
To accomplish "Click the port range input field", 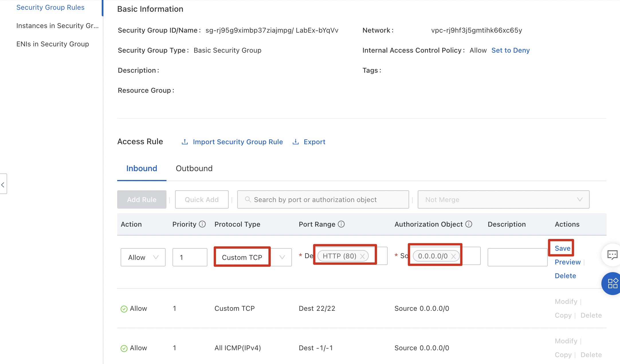I will coord(351,256).
